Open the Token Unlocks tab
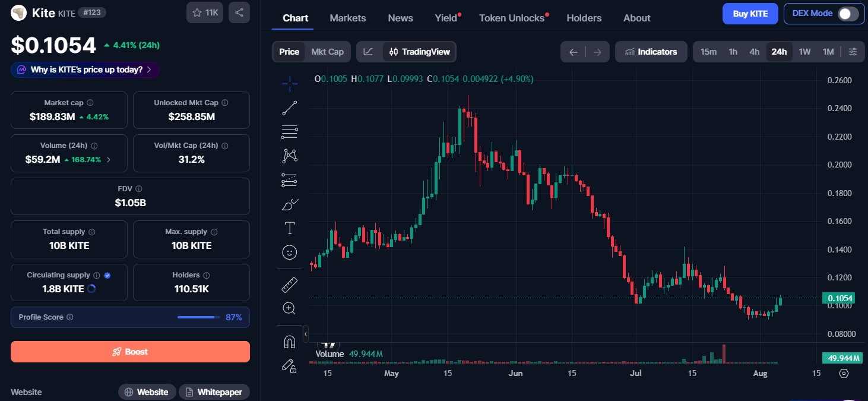868x401 pixels. 512,18
